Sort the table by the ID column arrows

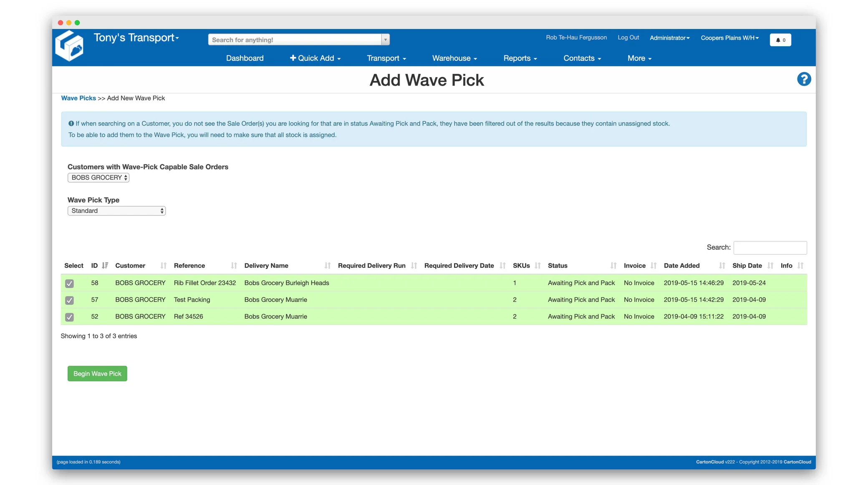point(105,265)
